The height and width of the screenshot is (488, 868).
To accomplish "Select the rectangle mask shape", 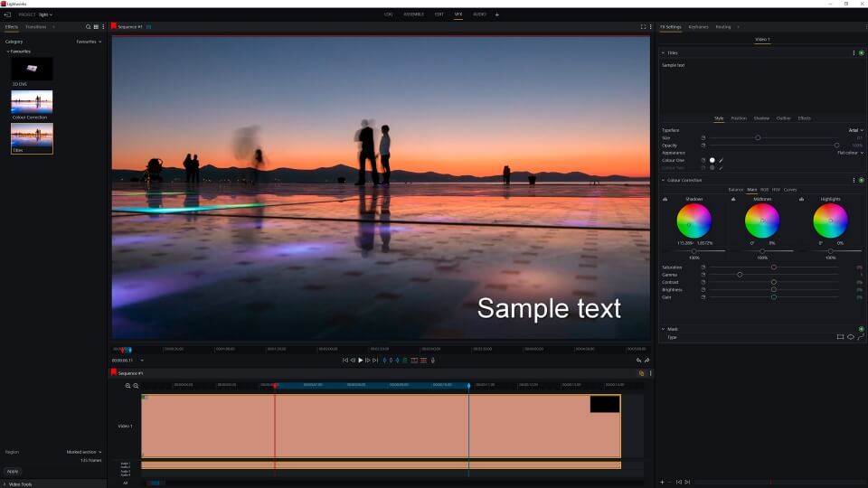I will (840, 337).
